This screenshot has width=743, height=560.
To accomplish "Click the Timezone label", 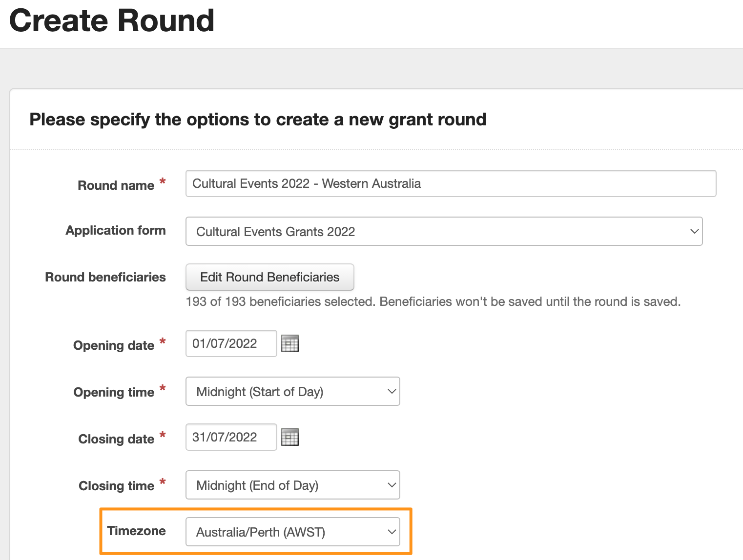I will tap(136, 531).
